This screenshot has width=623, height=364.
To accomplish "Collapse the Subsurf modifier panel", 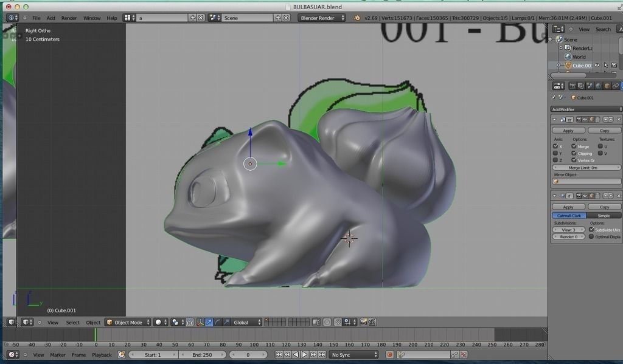I will tap(555, 196).
